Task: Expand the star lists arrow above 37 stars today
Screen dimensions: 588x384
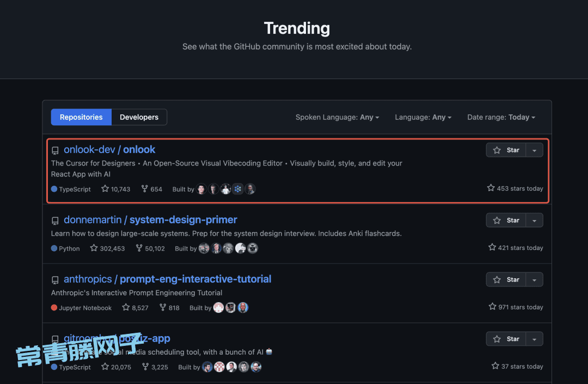Action: pyautogui.click(x=535, y=339)
